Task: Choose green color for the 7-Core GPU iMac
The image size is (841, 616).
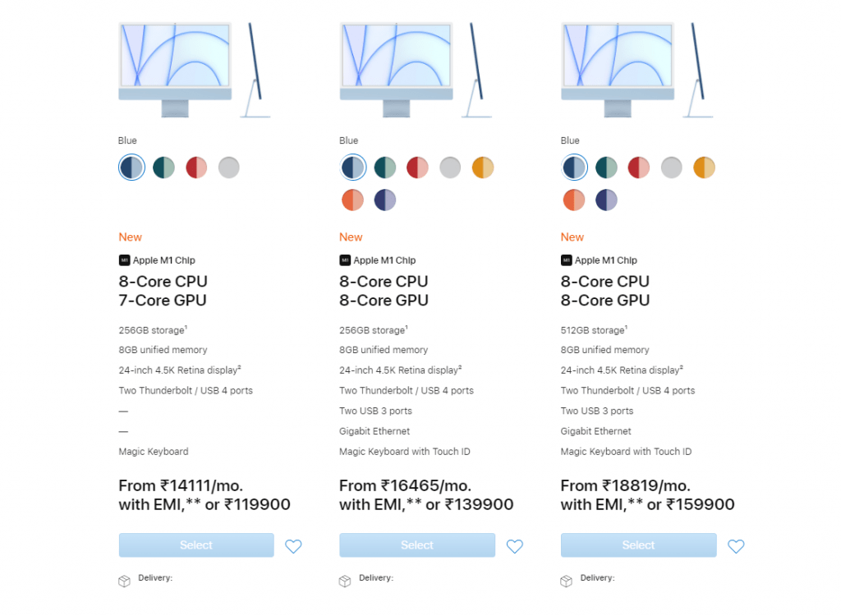Action: (163, 168)
